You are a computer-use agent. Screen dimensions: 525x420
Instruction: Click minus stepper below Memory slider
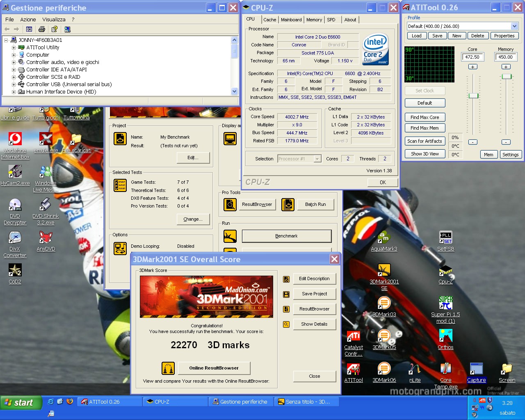(506, 142)
